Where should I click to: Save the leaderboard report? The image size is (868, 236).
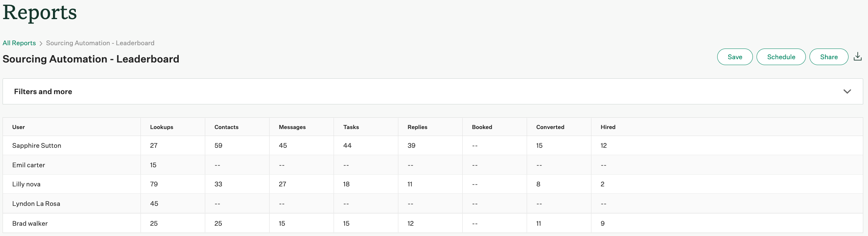coord(735,57)
